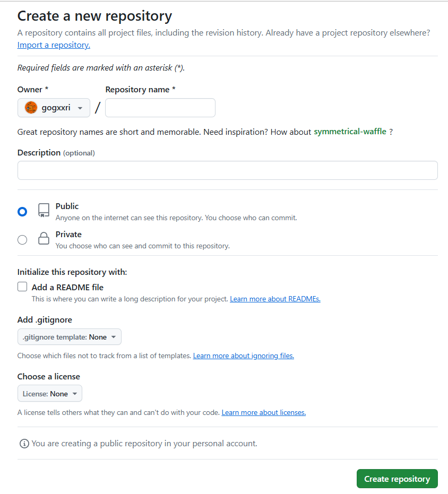Viewport: 448px width, 494px height.
Task: Click the repository book icon beside Public
Action: 44,210
